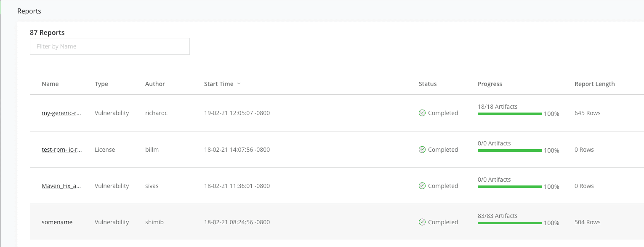Click the Completed checkmark icon for test-rpm-lic-r report
This screenshot has height=247, width=644.
pos(422,150)
